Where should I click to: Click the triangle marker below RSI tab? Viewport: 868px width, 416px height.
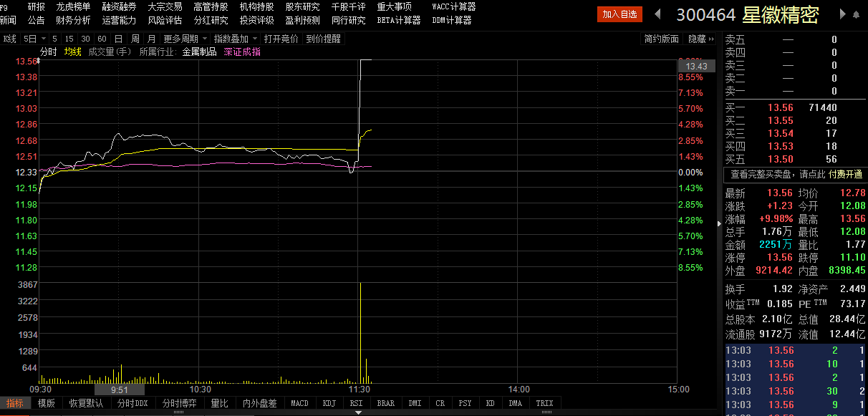357,411
